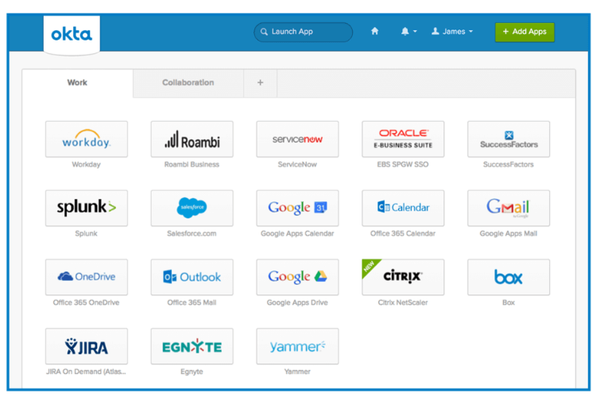Launch Oracle E-Business Suite tile
The width and height of the screenshot is (600, 401).
(403, 139)
